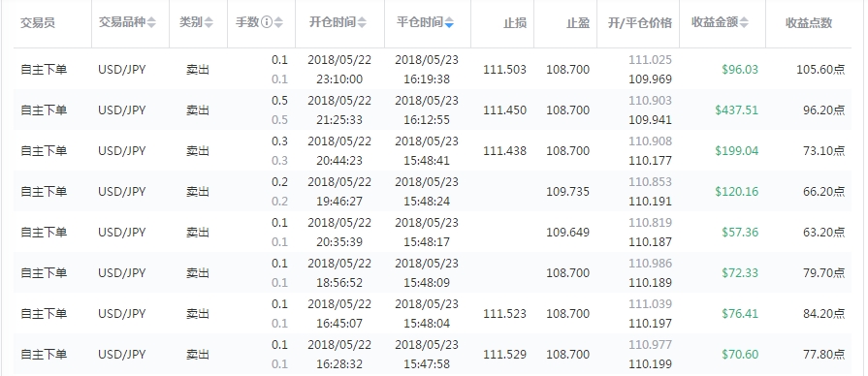Sort by 手数 column arrows
This screenshot has height=376, width=868.
(279, 23)
